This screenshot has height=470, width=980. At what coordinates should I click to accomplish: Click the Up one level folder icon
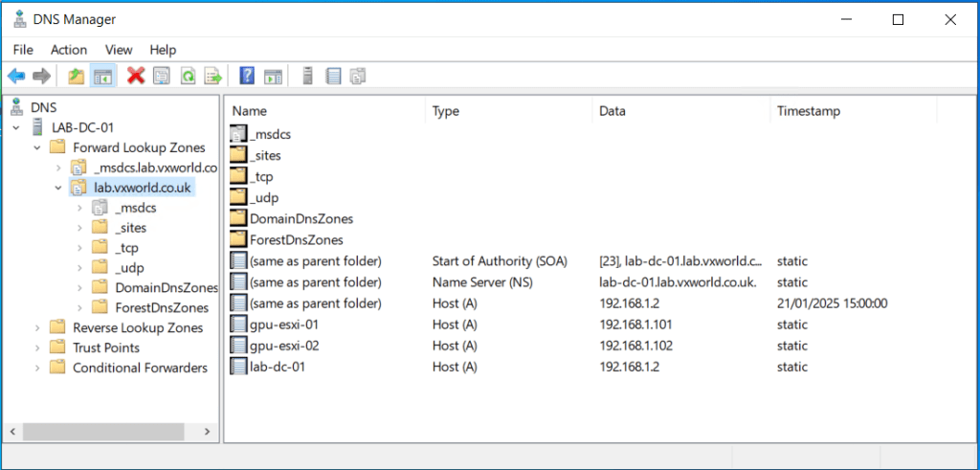(76, 76)
